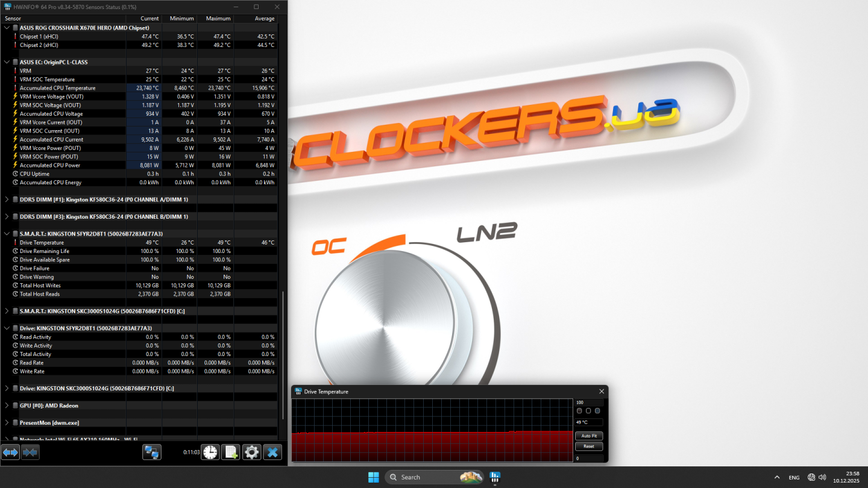
Task: Select the Drive Failure row label
Action: pos(34,269)
